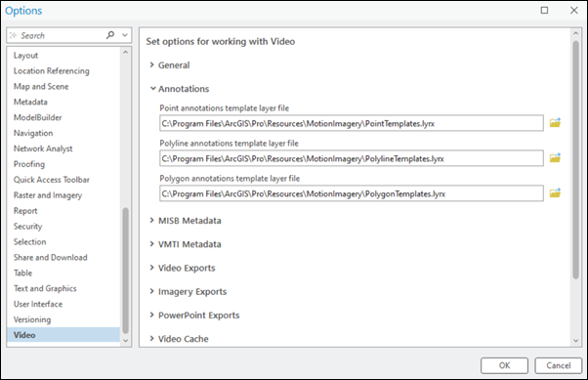
Task: Click the OK button
Action: (504, 365)
